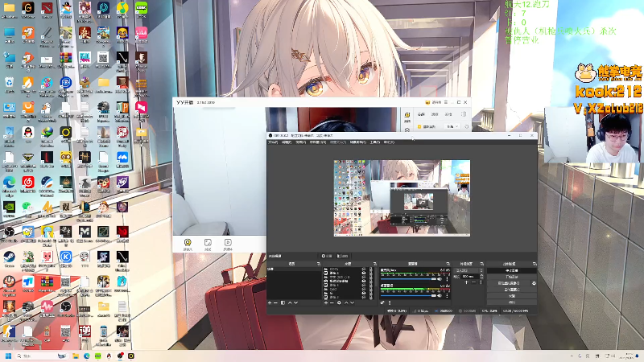This screenshot has width=644, height=362.
Task: Open the WeChat desktop shortcut
Action: coord(28,207)
